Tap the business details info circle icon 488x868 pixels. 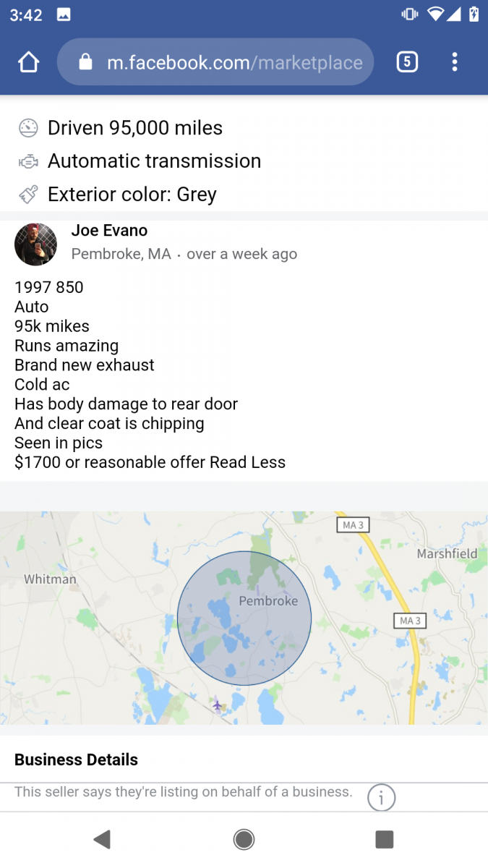tap(381, 797)
